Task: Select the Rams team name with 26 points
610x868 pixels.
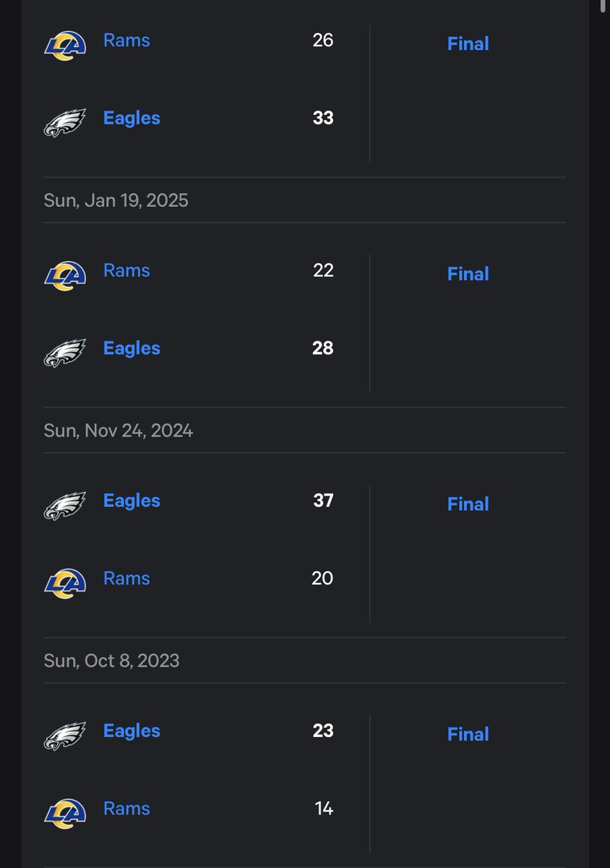Action: tap(126, 41)
